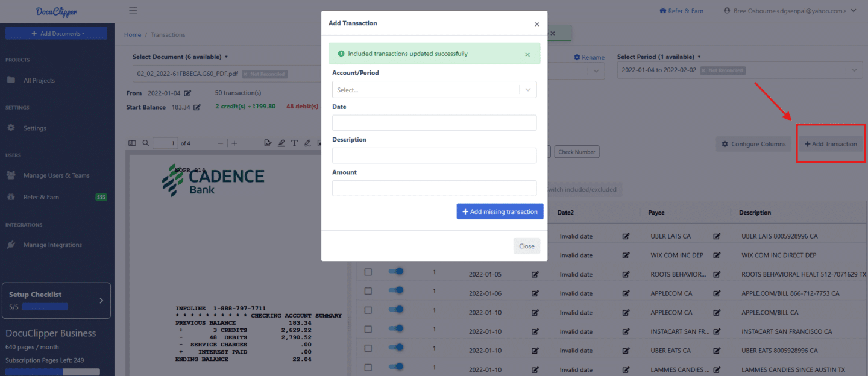Check the box for 2022-01-05 transaction row
868x376 pixels.
tap(368, 273)
